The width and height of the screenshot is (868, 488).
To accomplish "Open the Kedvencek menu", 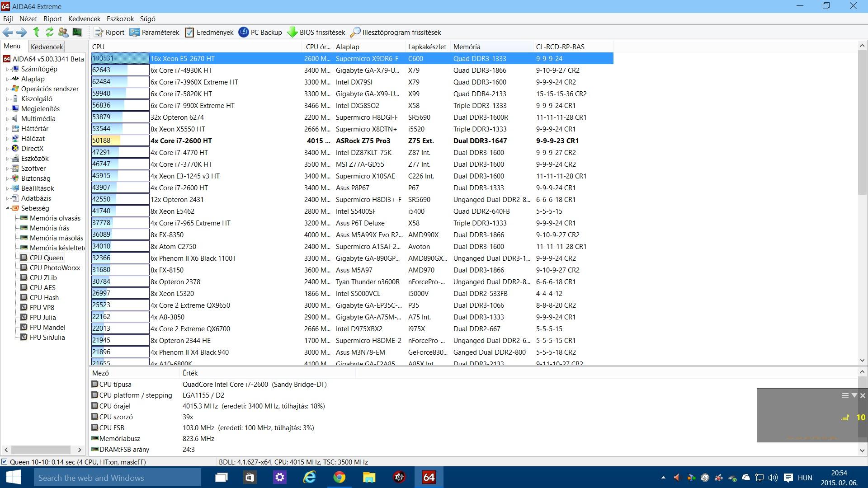I will pos(84,19).
